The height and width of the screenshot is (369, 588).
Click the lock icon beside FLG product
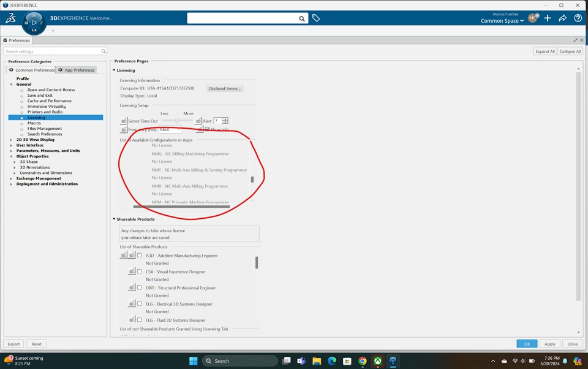pyautogui.click(x=131, y=320)
